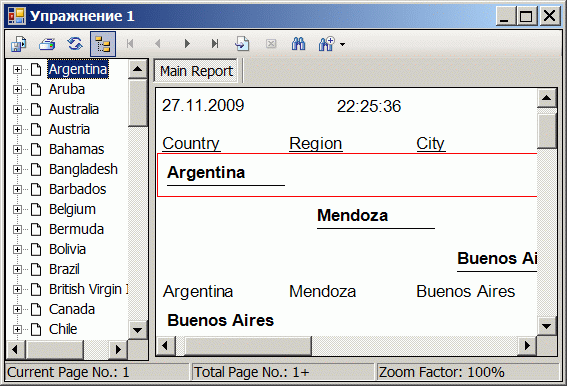Click the Print Report printer icon
Viewport: 567px width, 386px height.
47,44
